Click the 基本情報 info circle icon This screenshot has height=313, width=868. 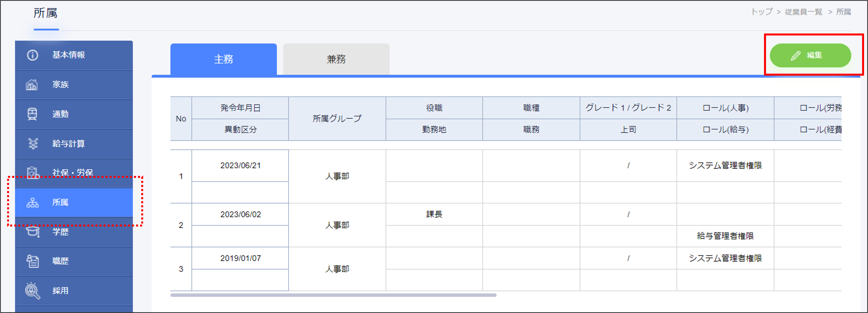click(x=32, y=55)
